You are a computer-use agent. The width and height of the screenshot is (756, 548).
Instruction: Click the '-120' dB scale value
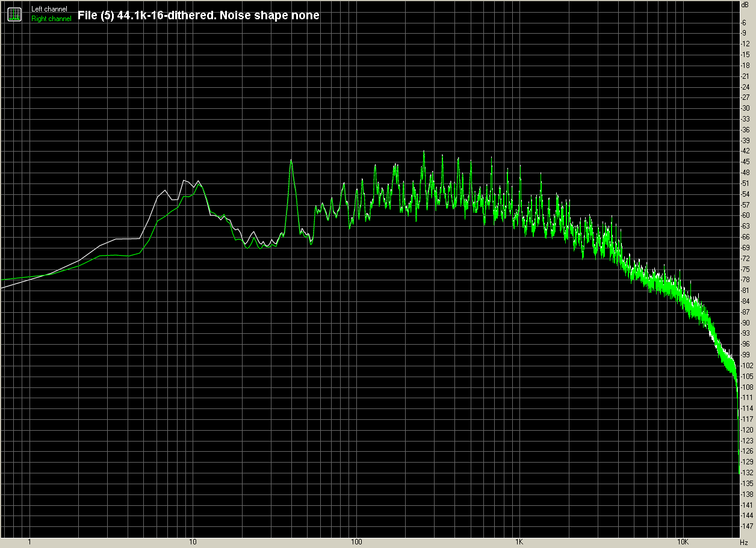(747, 429)
